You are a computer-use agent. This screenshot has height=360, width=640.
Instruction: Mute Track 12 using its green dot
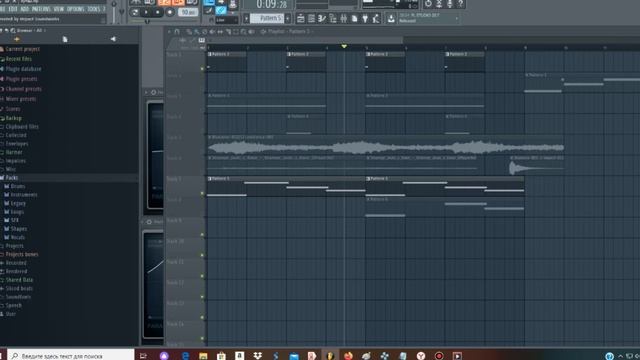click(x=202, y=297)
